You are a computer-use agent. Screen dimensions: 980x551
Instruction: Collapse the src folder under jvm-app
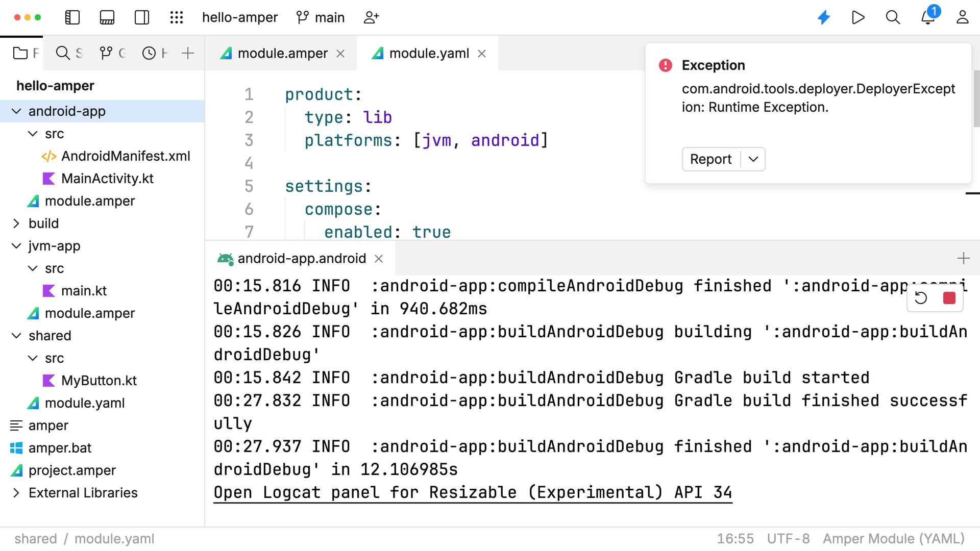pos(33,268)
